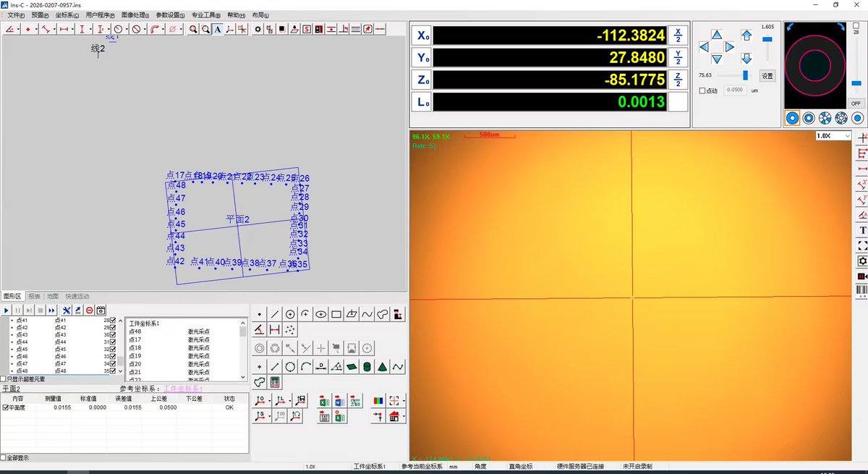Check the 全部显示 checkbox

[4, 457]
